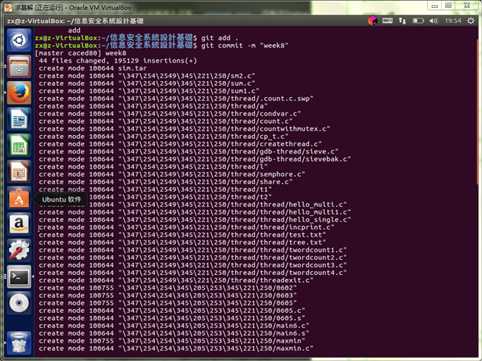
Task: Click '44 files changed, 195129 insertions(+)' line
Action: (118, 61)
